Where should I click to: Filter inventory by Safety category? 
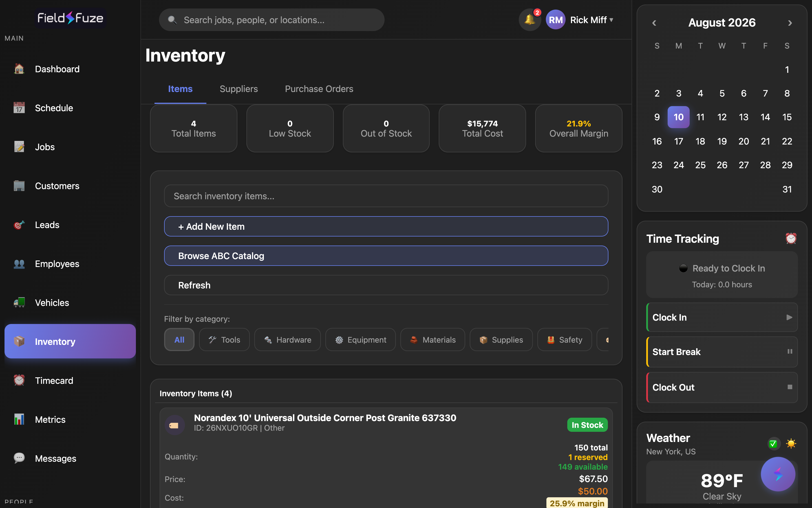(x=564, y=340)
